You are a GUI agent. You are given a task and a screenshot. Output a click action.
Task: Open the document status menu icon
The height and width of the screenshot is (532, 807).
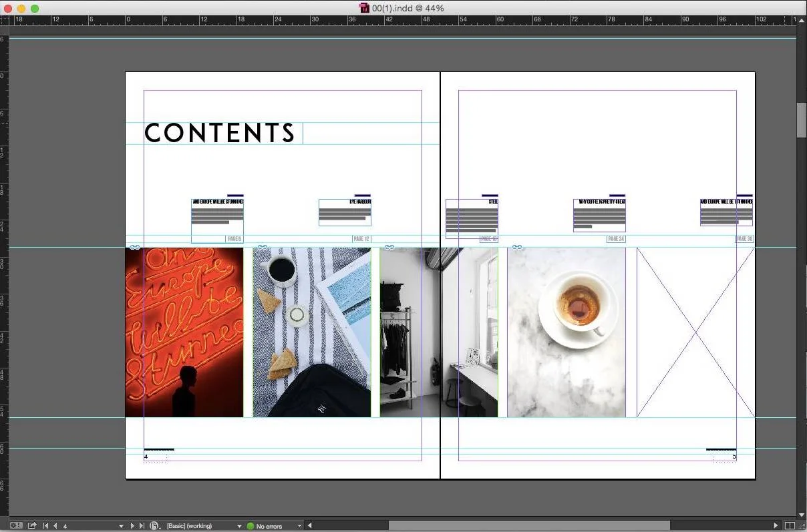(x=16, y=526)
